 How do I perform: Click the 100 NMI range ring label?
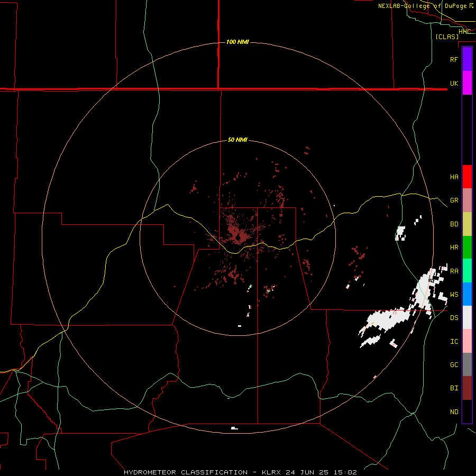point(237,42)
